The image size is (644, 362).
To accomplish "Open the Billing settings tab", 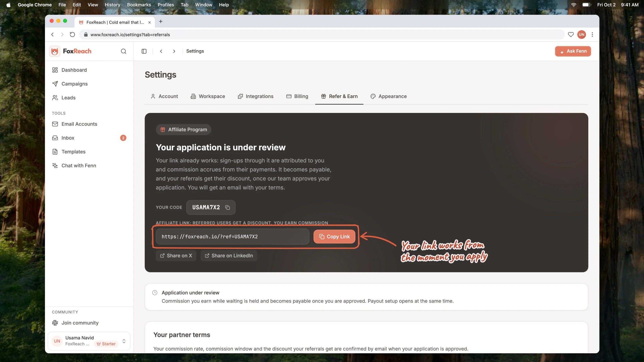I will click(297, 97).
